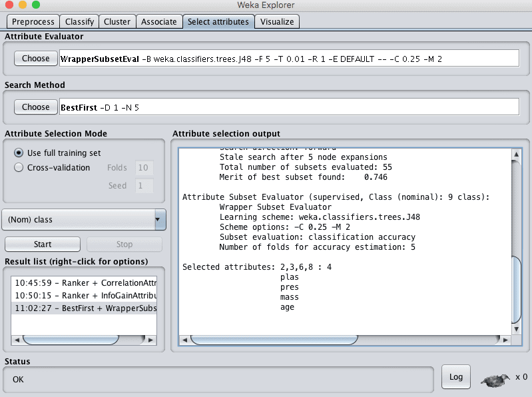Click the Folds value field
The image size is (532, 397).
[144, 168]
